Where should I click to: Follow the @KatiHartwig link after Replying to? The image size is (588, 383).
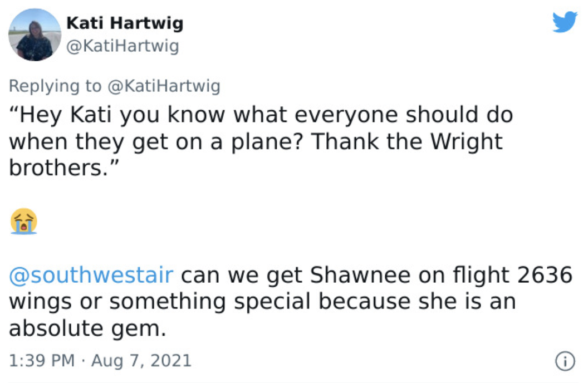click(x=164, y=86)
